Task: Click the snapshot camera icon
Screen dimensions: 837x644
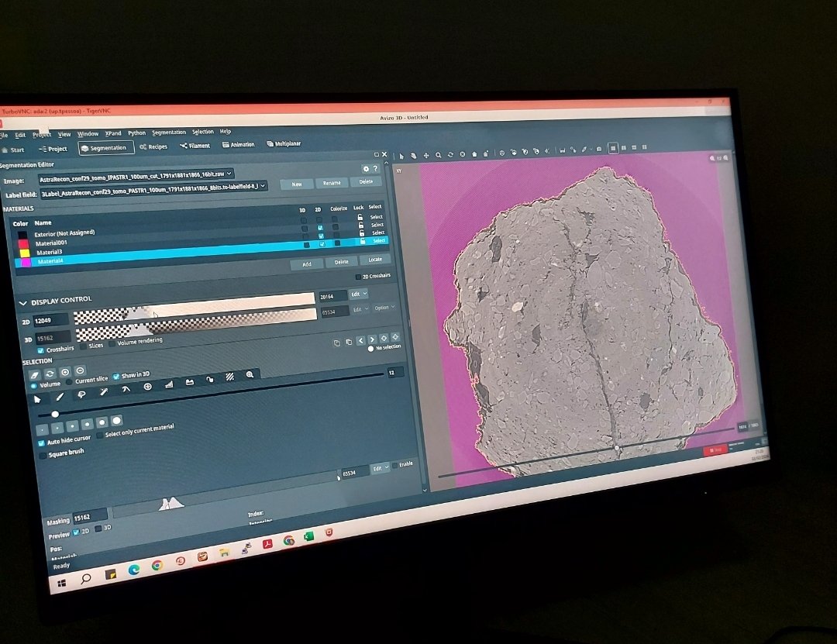Action: click(x=599, y=149)
